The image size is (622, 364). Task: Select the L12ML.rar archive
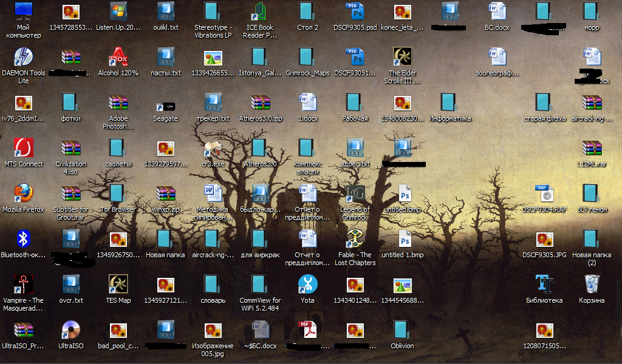(x=592, y=148)
